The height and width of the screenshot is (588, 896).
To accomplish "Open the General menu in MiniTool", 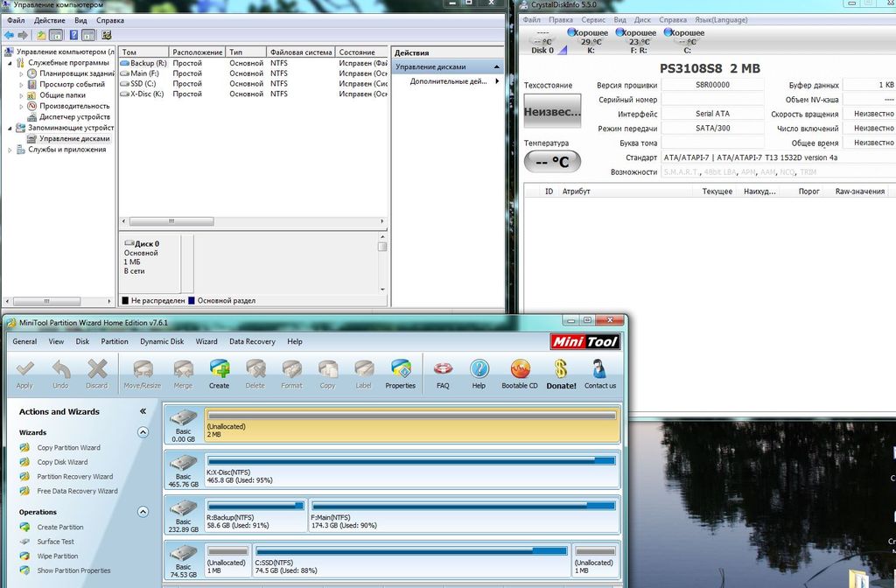I will click(24, 341).
